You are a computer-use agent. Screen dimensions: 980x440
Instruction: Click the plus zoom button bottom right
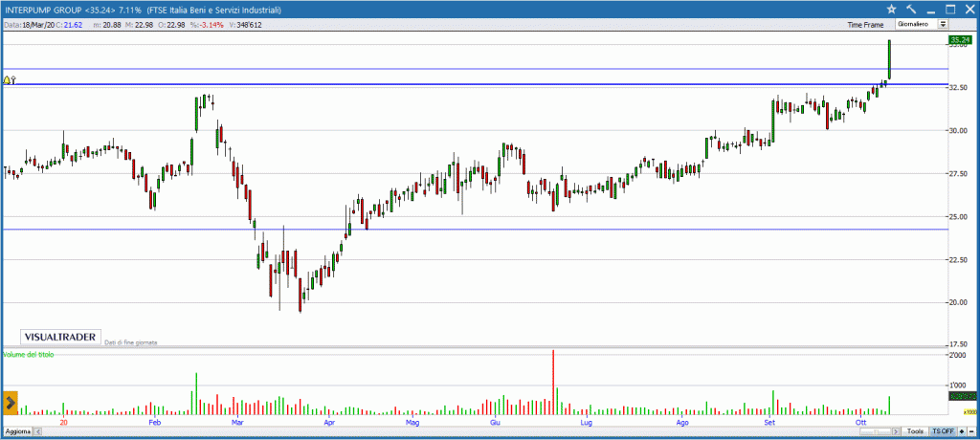coord(962,431)
